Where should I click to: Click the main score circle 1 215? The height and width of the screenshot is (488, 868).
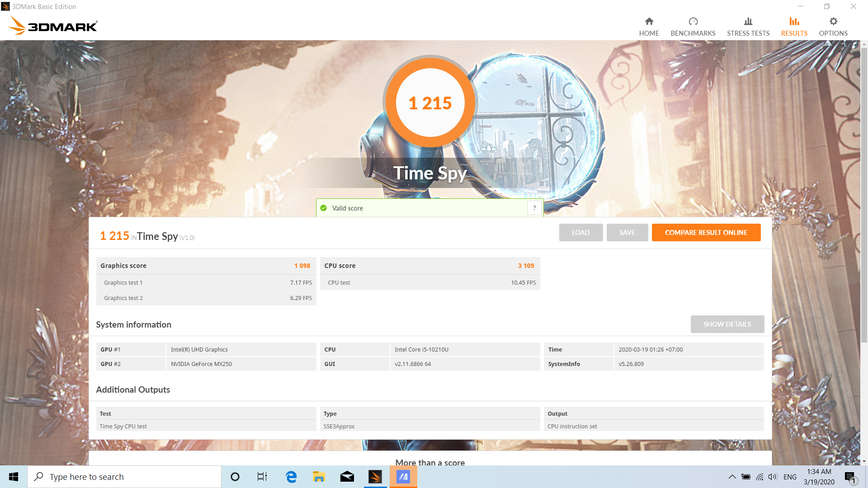430,103
